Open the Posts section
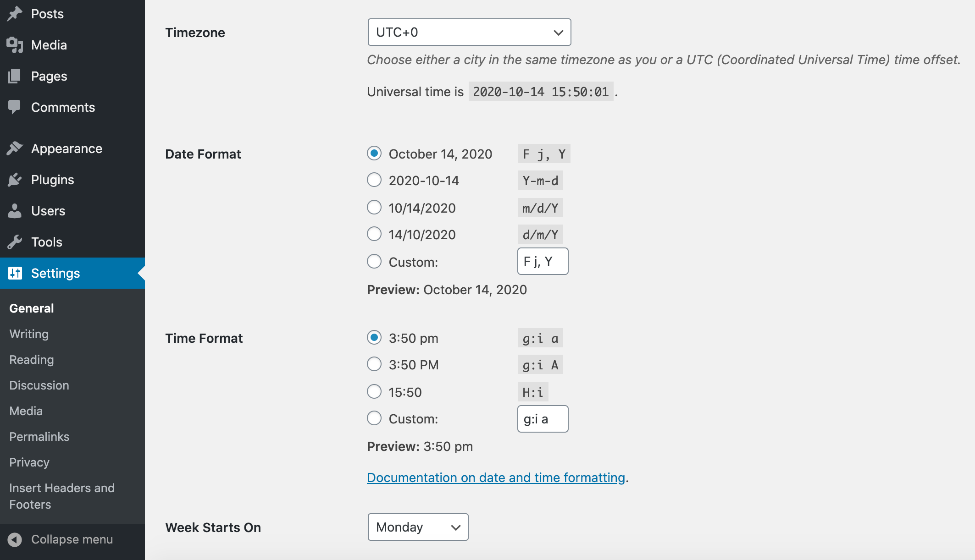 [x=15, y=13]
